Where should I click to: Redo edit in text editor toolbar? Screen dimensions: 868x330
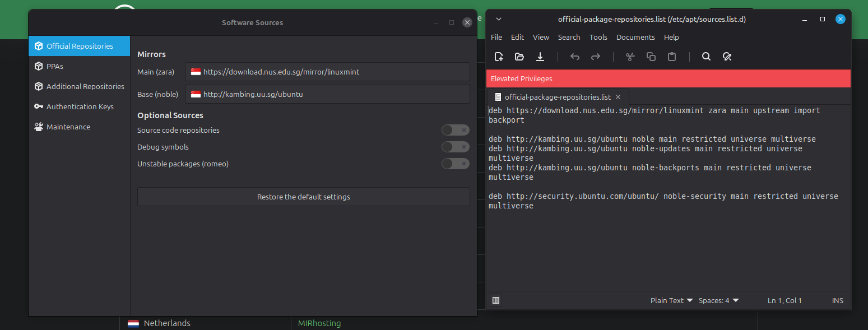(x=596, y=57)
